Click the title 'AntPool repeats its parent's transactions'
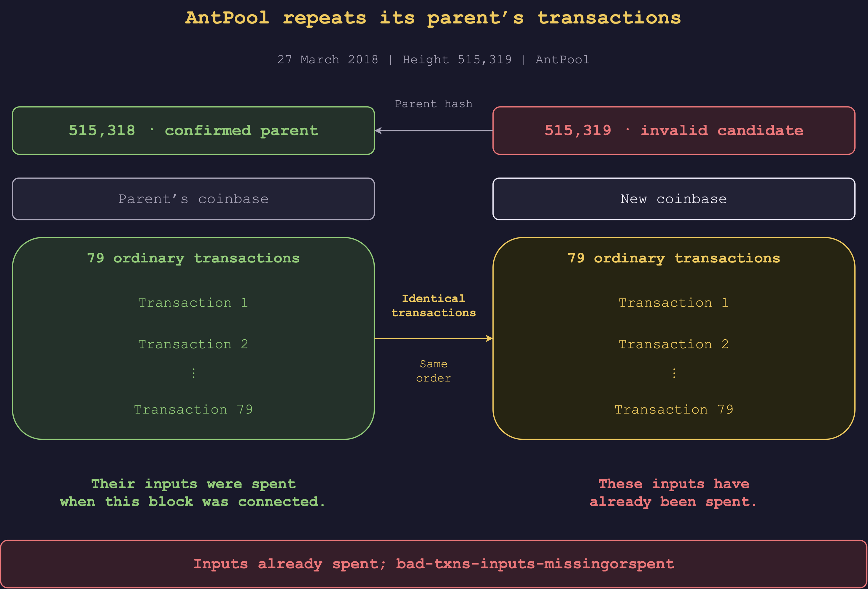Screen dimensions: 868x589 pyautogui.click(x=433, y=18)
